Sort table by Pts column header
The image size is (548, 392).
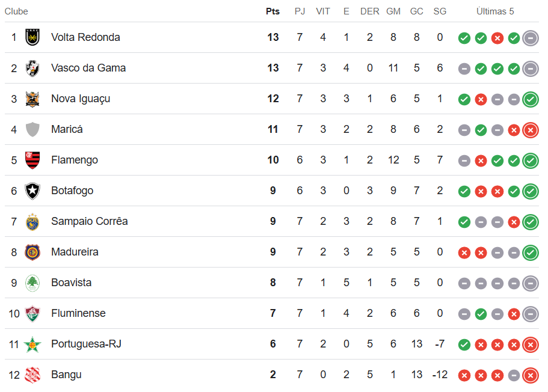272,11
